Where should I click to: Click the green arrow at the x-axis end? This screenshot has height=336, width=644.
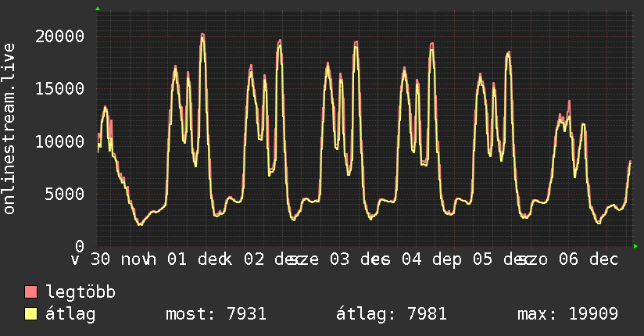point(635,246)
